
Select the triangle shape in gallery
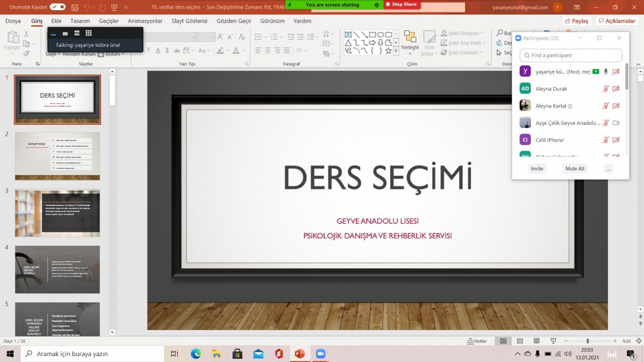coord(348,43)
